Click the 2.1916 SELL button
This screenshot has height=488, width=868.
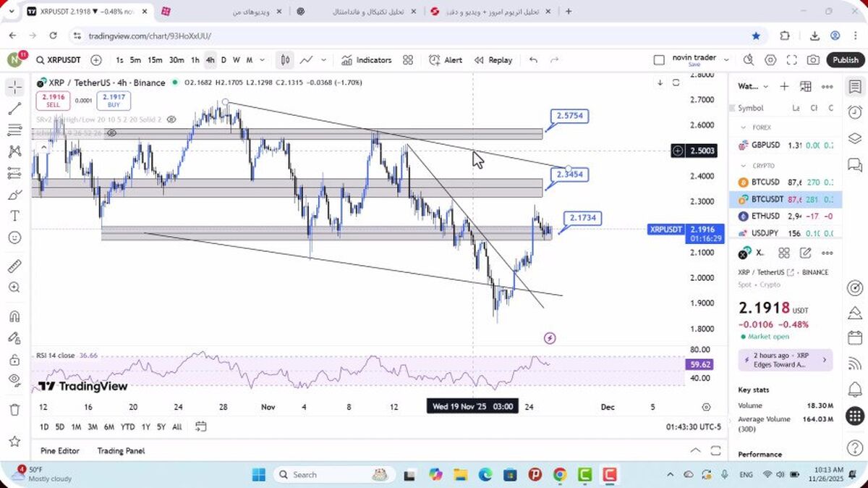point(53,101)
